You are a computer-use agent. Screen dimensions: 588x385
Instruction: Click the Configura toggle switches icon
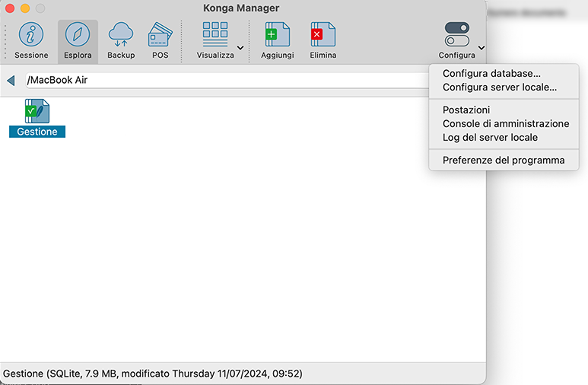click(456, 35)
